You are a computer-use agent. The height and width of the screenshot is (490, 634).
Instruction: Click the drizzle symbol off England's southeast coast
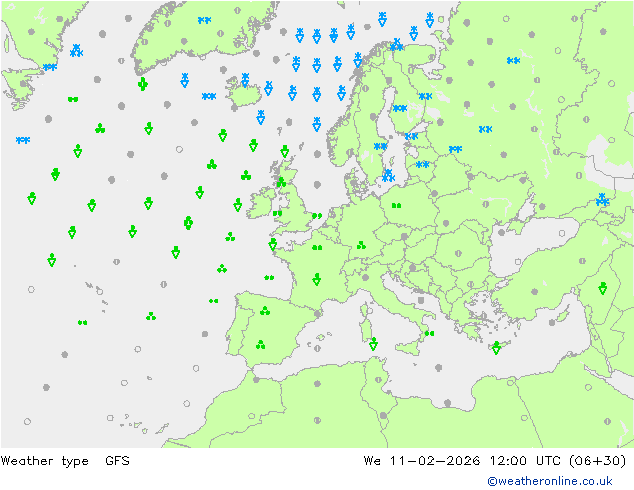click(317, 215)
